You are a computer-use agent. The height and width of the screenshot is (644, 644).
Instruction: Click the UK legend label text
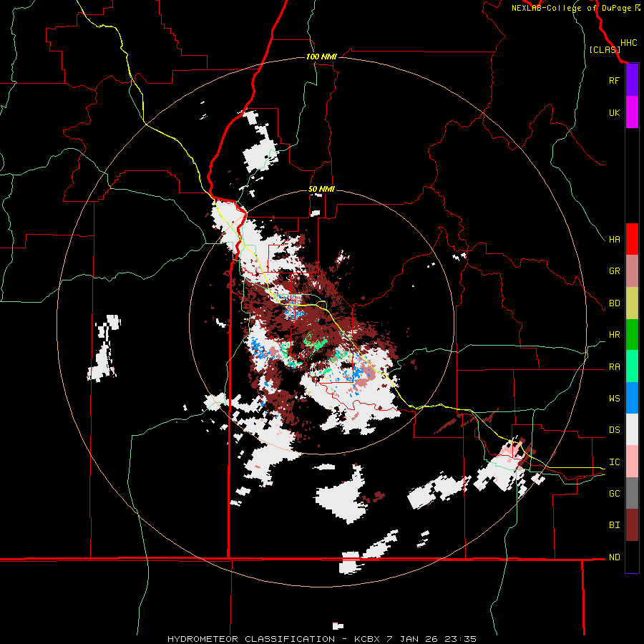click(614, 112)
